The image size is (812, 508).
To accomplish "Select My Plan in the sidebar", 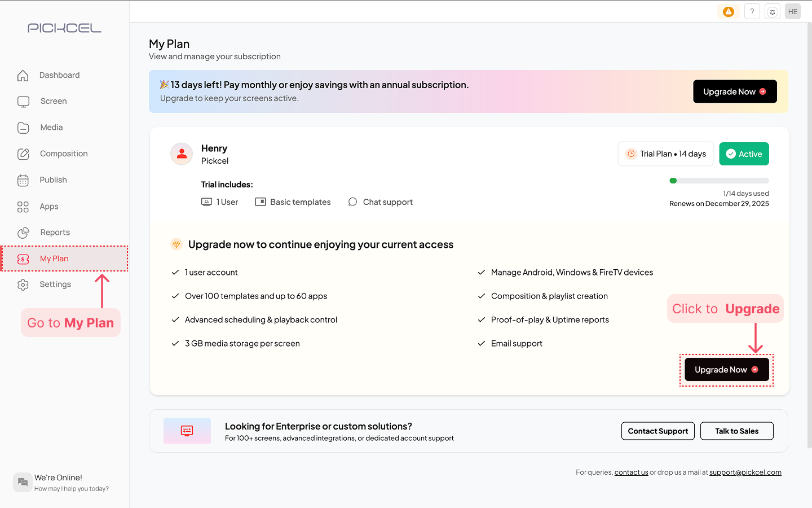I will pos(54,259).
